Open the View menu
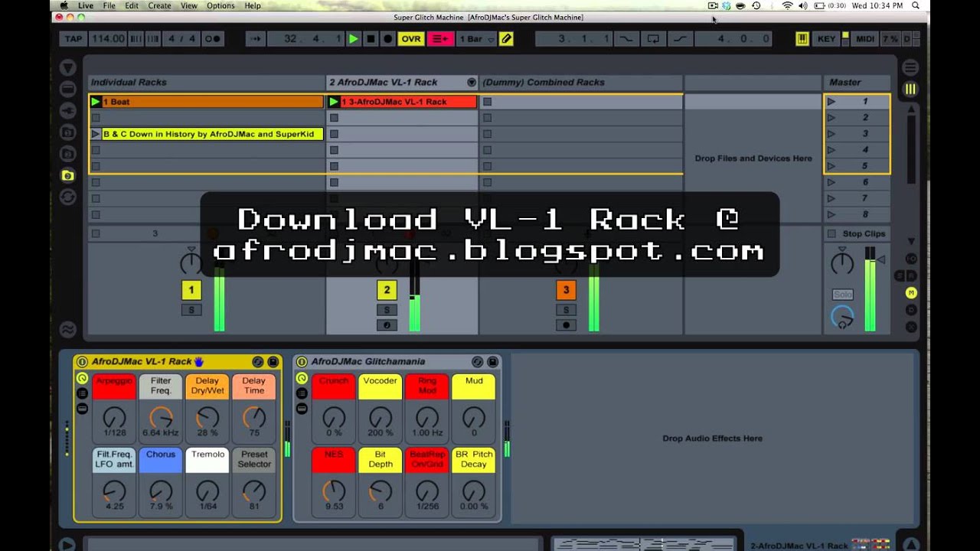 [189, 5]
